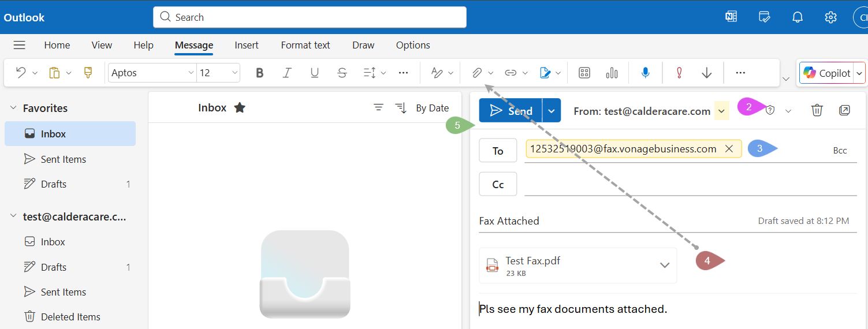Click the Signature icon
Image resolution: width=868 pixels, height=329 pixels.
[545, 73]
